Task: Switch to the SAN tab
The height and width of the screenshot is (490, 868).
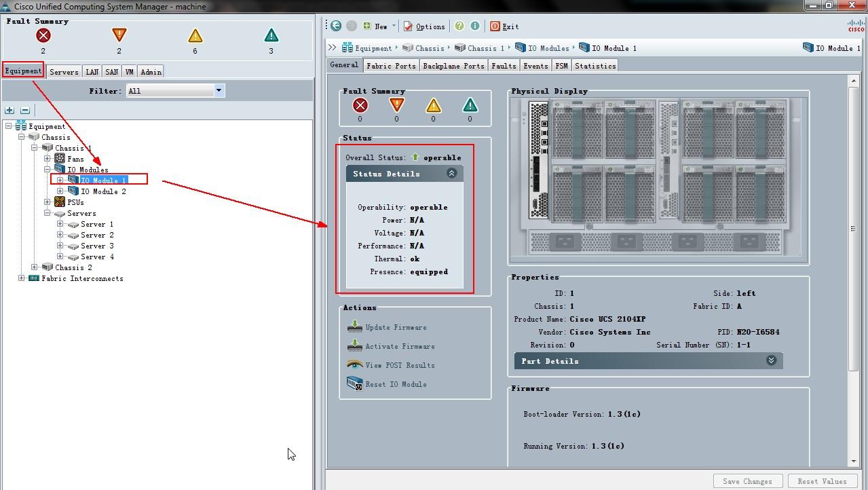Action: pyautogui.click(x=112, y=71)
